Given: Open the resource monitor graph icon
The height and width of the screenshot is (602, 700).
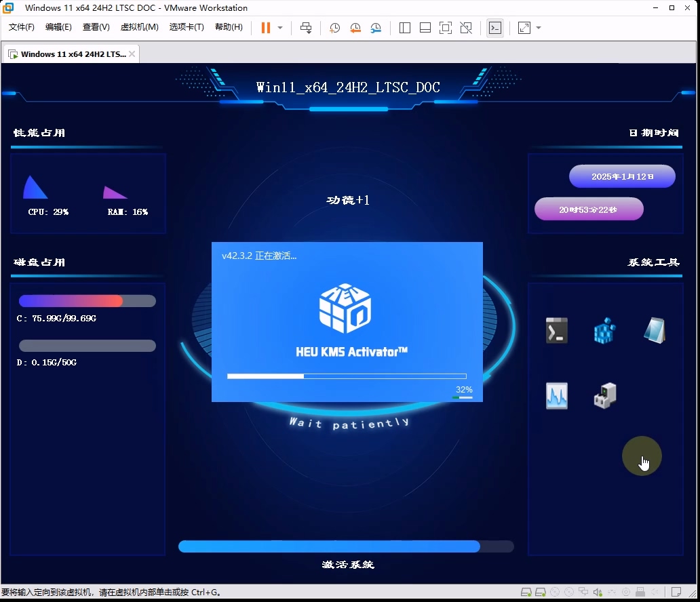Looking at the screenshot, I should (557, 396).
